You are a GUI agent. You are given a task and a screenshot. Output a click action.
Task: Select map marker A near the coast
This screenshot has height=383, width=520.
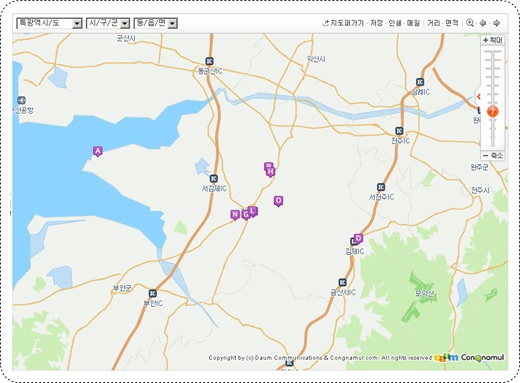(x=97, y=151)
